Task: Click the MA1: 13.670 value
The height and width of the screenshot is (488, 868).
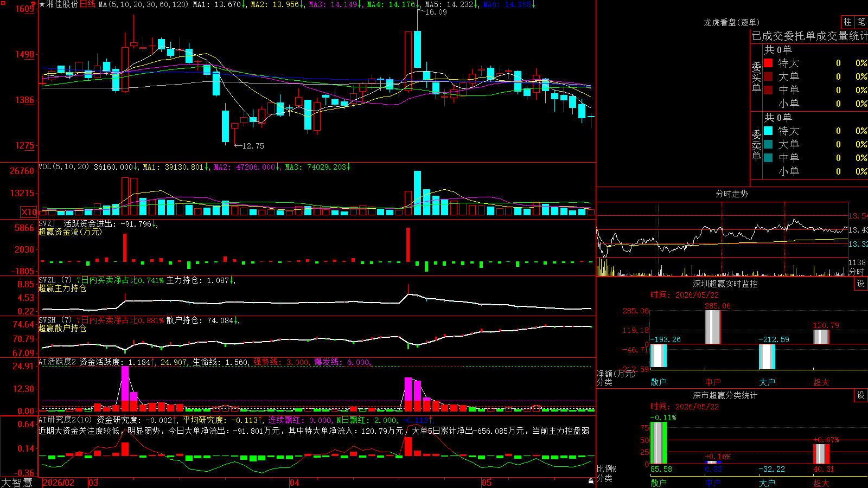Action: coord(217,4)
